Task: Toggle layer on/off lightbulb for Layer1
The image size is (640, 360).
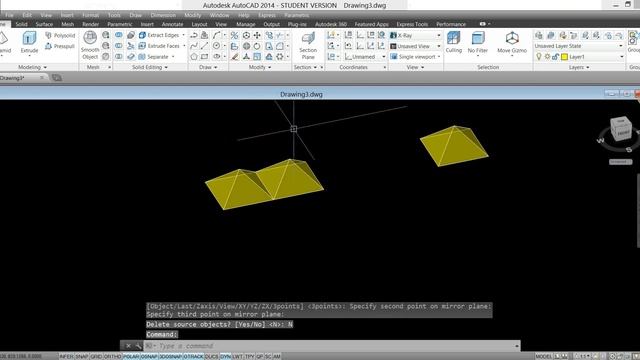Action: 539,57
